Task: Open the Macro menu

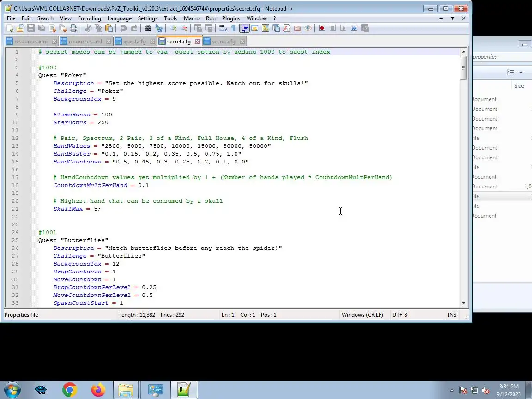Action: pos(191,18)
